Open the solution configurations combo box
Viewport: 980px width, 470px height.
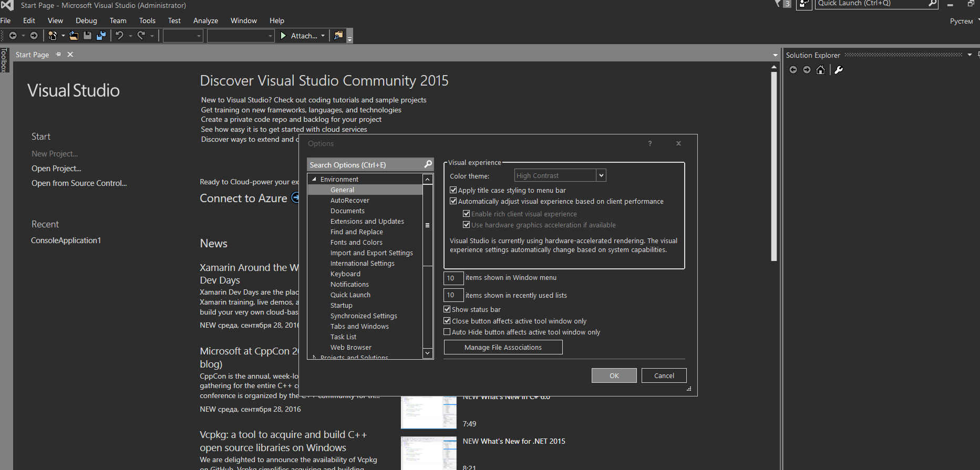click(183, 36)
